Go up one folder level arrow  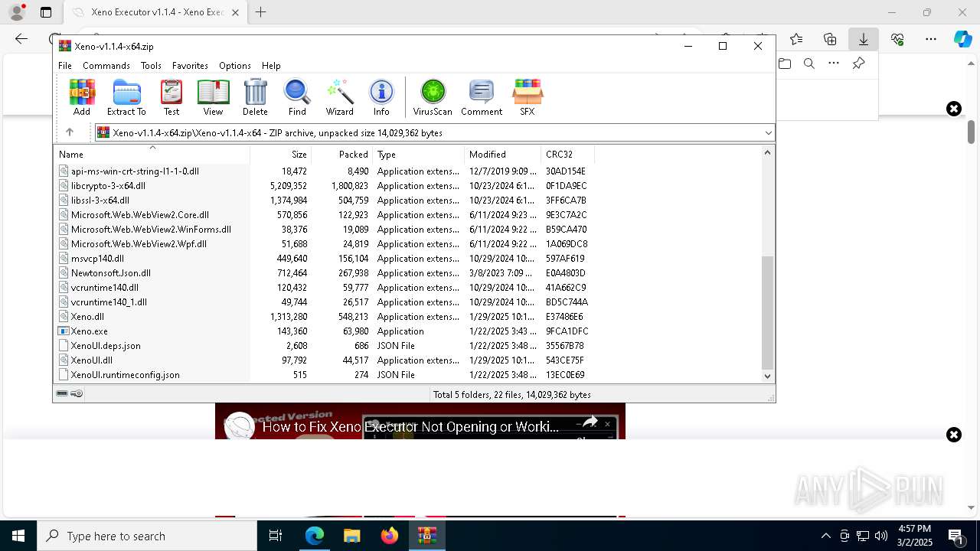click(x=70, y=132)
